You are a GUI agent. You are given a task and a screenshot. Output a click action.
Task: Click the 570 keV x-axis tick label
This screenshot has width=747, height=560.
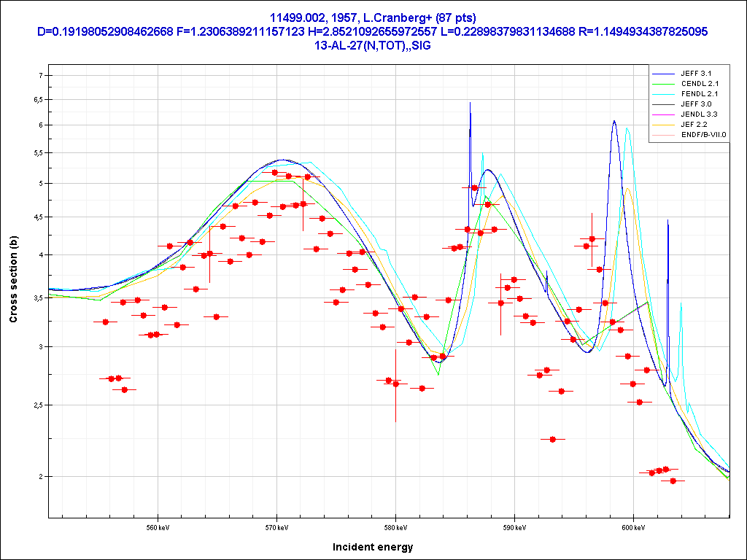[276, 526]
